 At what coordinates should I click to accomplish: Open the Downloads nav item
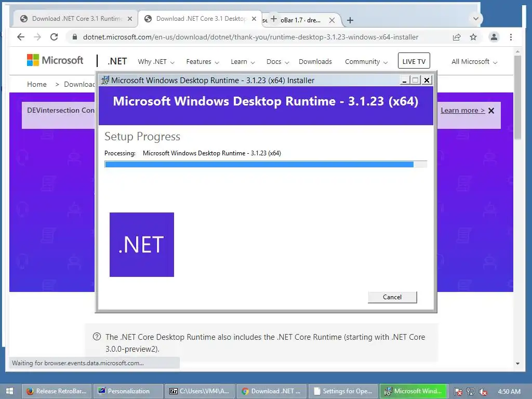click(315, 62)
